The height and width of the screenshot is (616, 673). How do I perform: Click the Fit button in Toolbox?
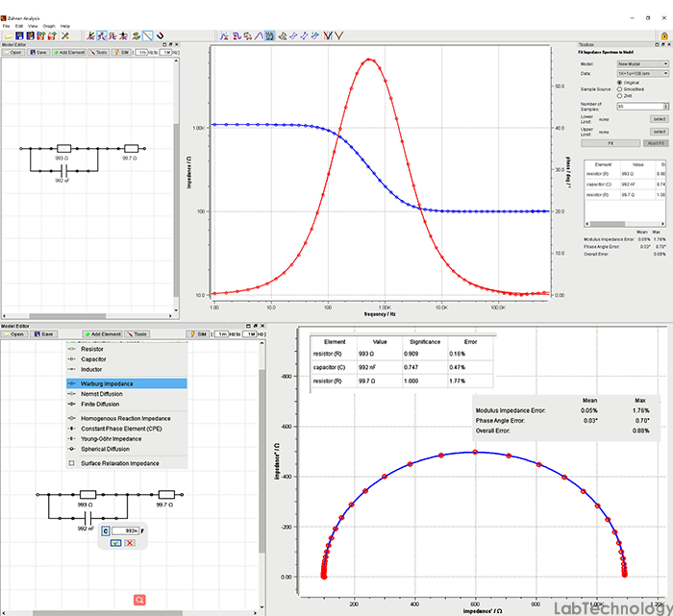coord(611,143)
